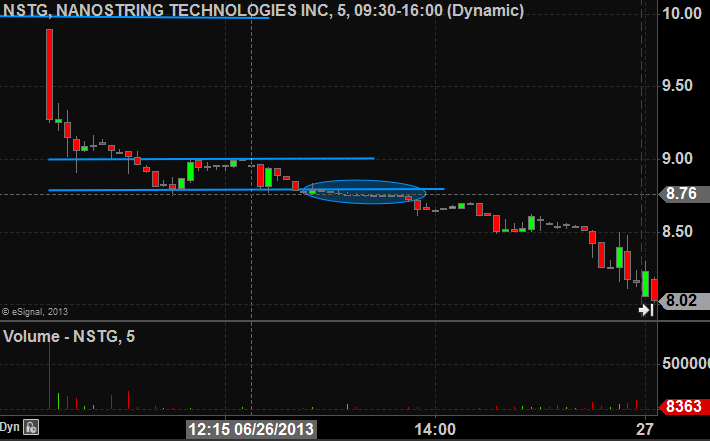Click the red 8363 volume value tag

(683, 406)
